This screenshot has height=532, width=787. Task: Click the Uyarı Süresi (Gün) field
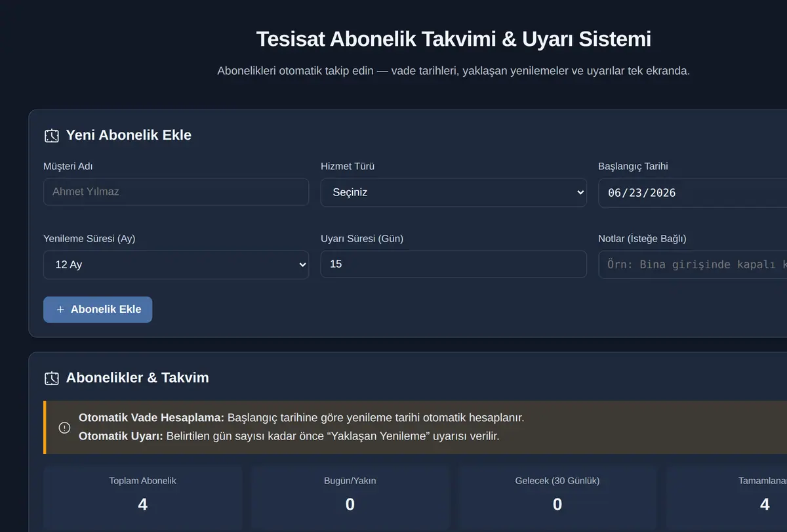click(x=453, y=264)
